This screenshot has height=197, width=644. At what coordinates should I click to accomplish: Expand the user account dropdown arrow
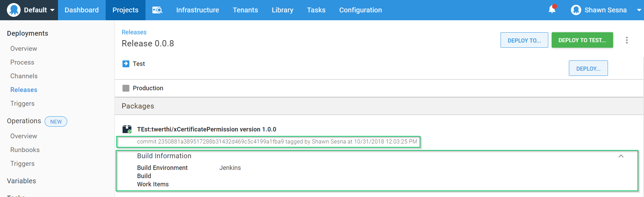[639, 10]
